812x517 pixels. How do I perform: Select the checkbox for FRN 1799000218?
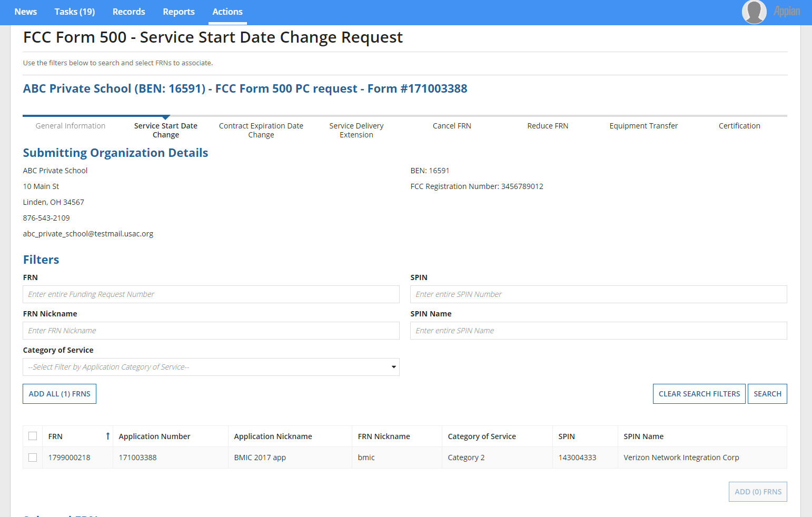point(33,458)
